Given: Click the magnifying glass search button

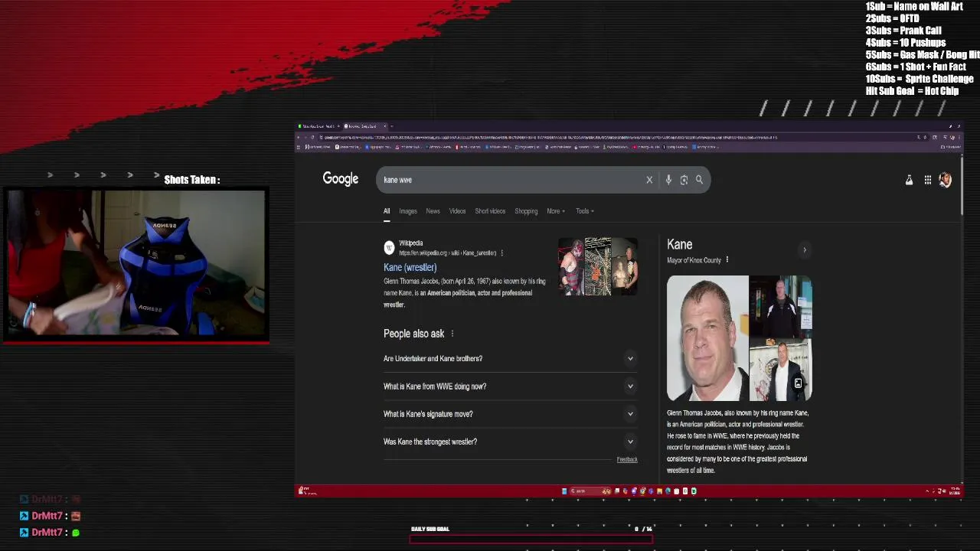Looking at the screenshot, I should [x=699, y=180].
